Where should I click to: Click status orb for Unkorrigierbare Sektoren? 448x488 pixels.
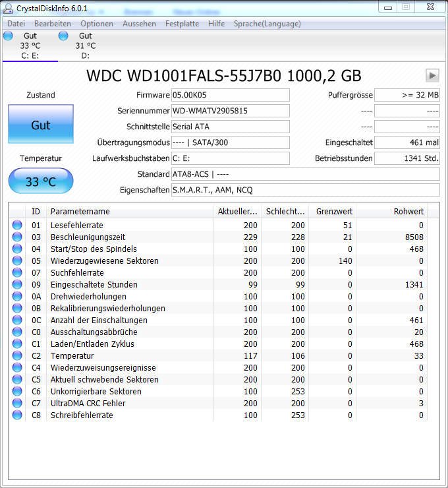click(17, 391)
